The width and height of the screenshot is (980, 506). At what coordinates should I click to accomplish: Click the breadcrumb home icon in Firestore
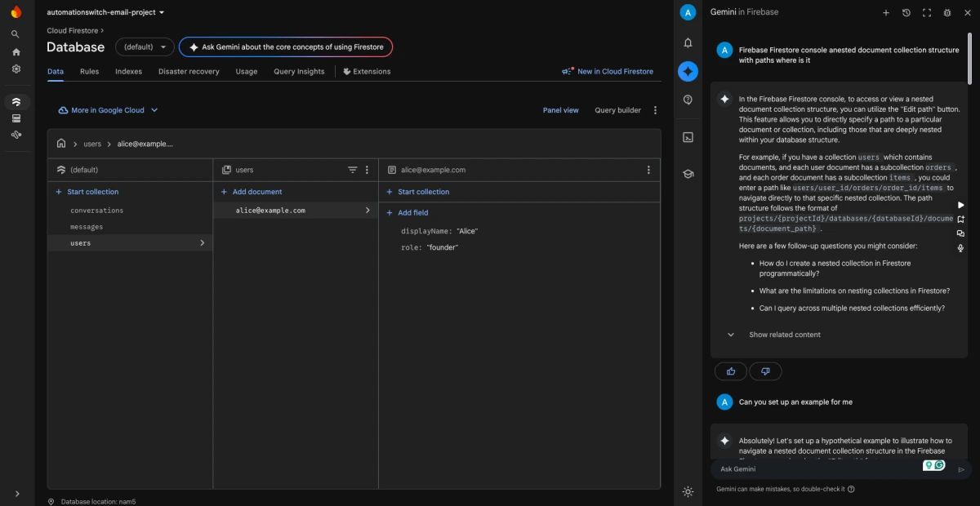pyautogui.click(x=61, y=144)
